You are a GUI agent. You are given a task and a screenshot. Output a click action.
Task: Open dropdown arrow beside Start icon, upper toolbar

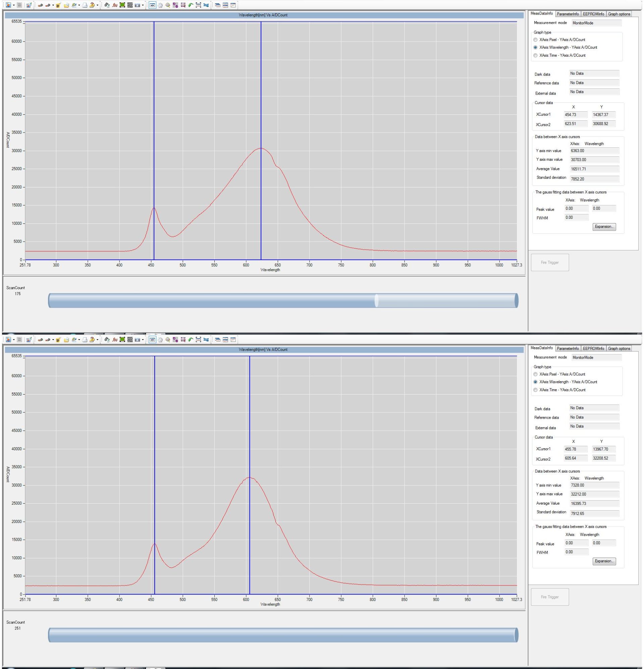[x=14, y=5]
